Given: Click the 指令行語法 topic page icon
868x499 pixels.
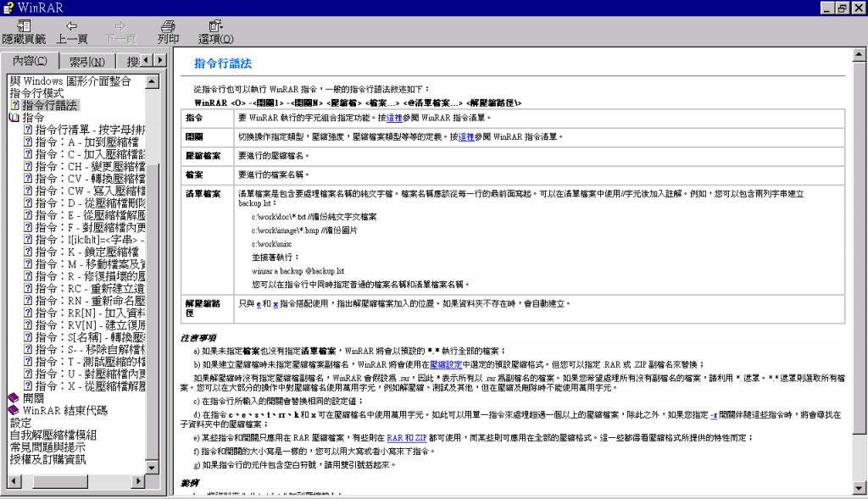Looking at the screenshot, I should click(x=15, y=105).
